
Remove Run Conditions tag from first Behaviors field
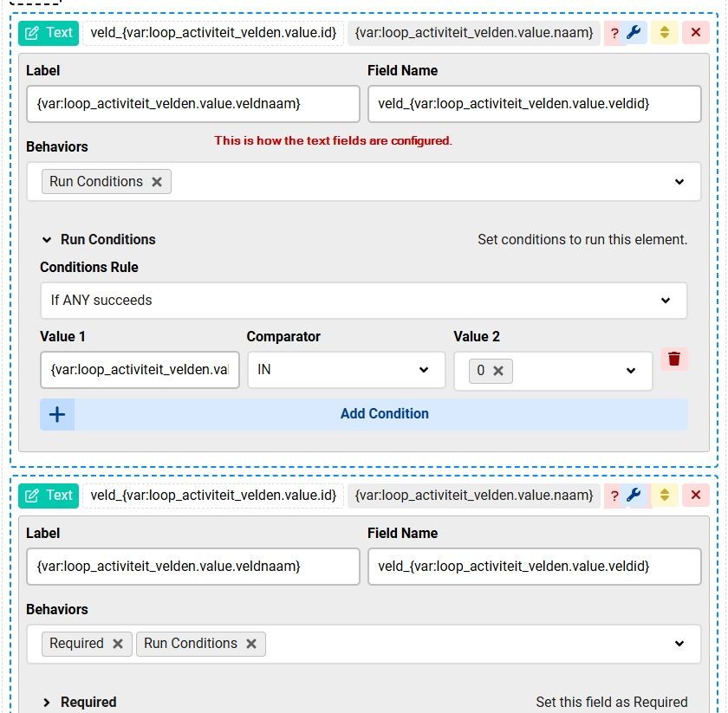[157, 182]
